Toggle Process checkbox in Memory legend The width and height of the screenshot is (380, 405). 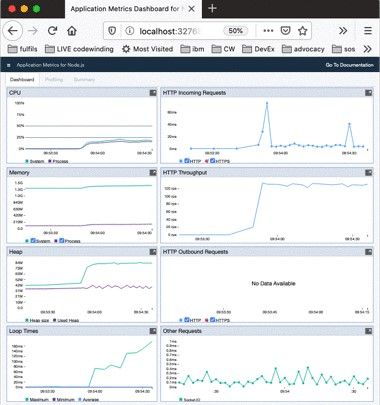(61, 240)
